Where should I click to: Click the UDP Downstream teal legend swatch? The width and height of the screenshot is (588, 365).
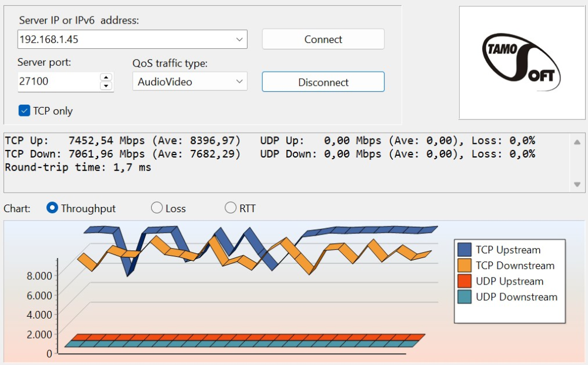pyautogui.click(x=465, y=297)
